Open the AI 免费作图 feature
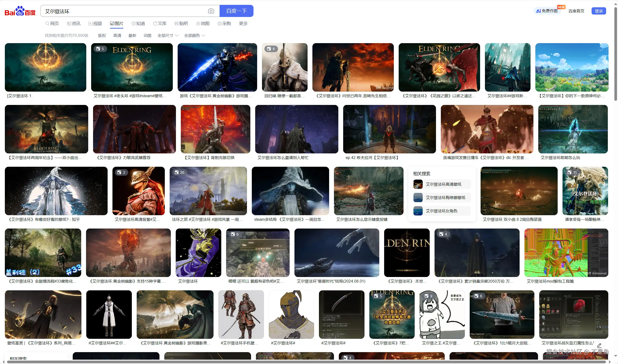This screenshot has width=618, height=364. pyautogui.click(x=547, y=11)
